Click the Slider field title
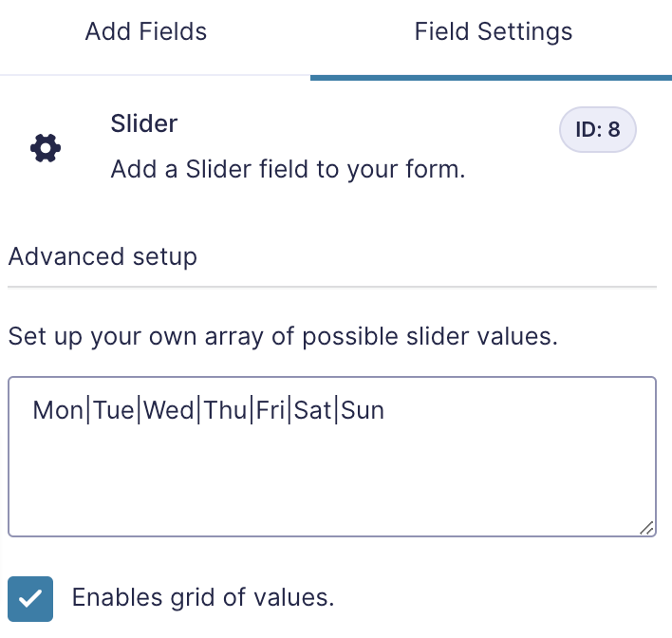The width and height of the screenshot is (672, 638). (x=144, y=124)
